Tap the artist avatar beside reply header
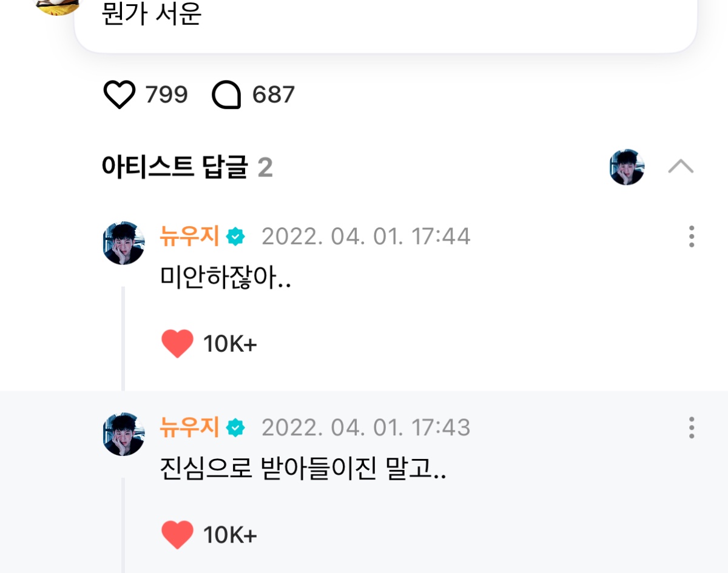The width and height of the screenshot is (728, 573). tap(627, 167)
